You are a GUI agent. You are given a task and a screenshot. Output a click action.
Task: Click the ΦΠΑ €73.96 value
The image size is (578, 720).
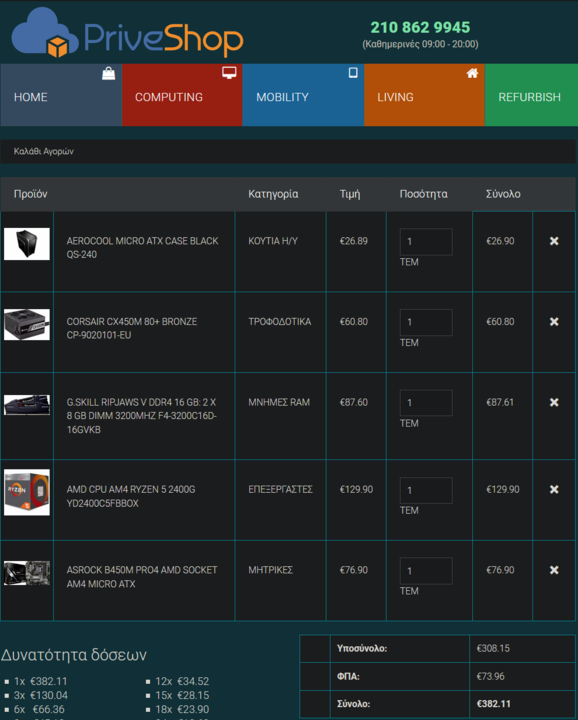point(490,676)
